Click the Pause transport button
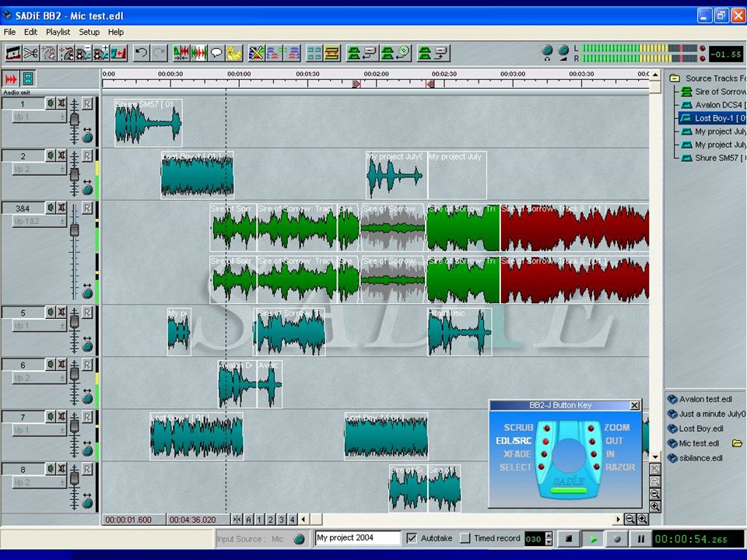The width and height of the screenshot is (747, 560). click(x=640, y=539)
